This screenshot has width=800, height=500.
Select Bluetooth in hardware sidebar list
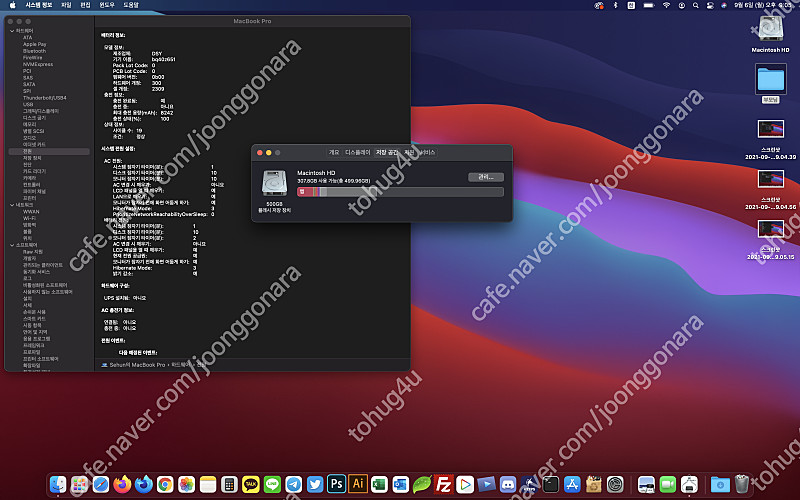pos(34,50)
